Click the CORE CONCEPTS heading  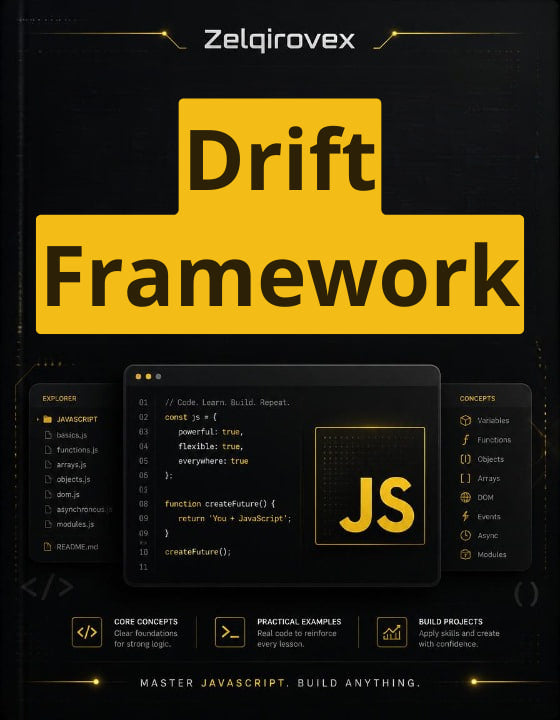point(146,622)
